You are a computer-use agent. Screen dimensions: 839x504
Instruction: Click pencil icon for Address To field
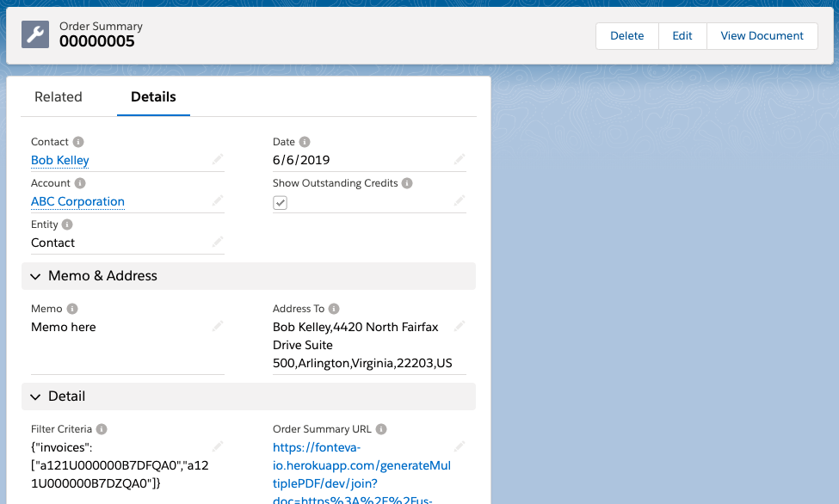click(460, 326)
